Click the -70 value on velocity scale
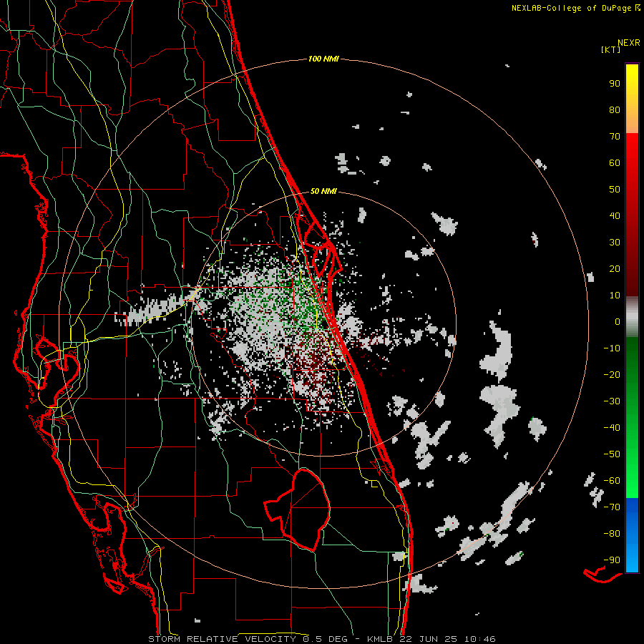Screen dimensions: 644x644 (x=612, y=507)
